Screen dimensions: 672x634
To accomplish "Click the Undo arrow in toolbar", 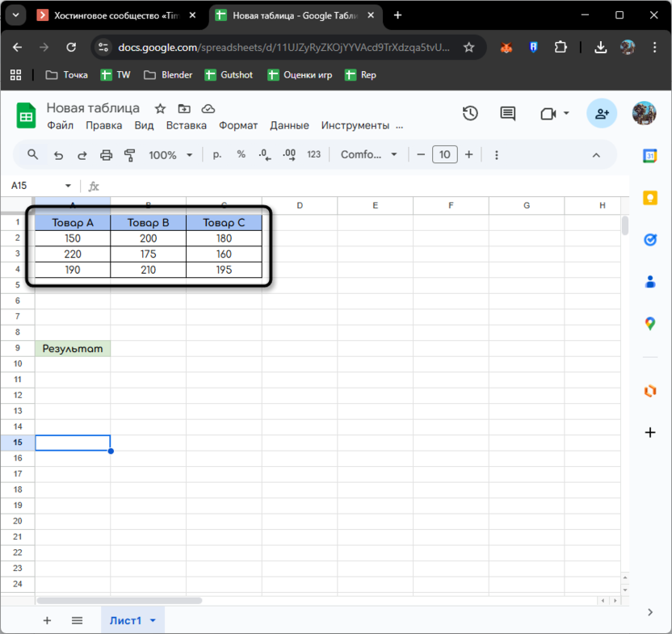I will [58, 155].
